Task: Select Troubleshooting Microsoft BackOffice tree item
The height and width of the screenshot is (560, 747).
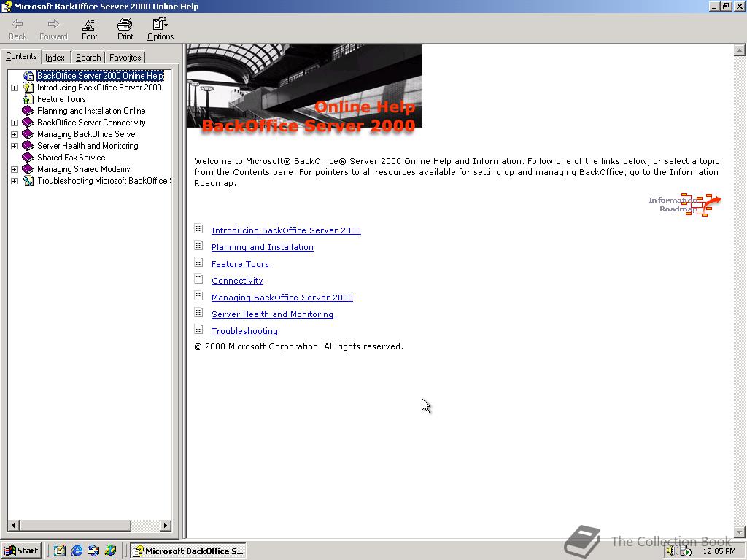Action: (x=104, y=181)
